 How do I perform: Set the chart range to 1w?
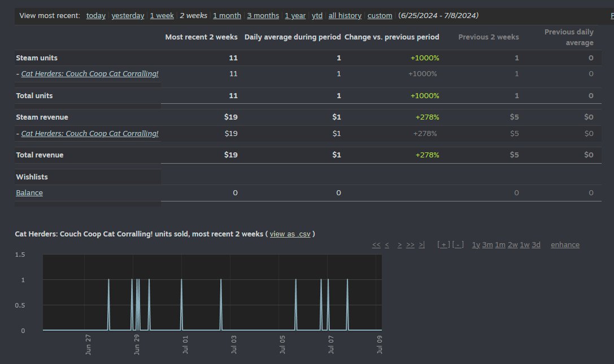click(525, 244)
